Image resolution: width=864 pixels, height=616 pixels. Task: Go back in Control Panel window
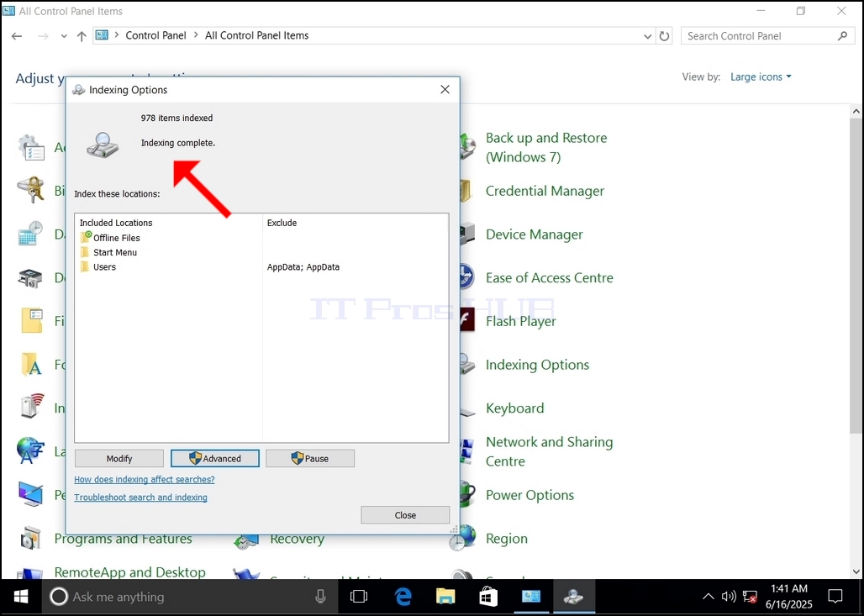pos(17,36)
